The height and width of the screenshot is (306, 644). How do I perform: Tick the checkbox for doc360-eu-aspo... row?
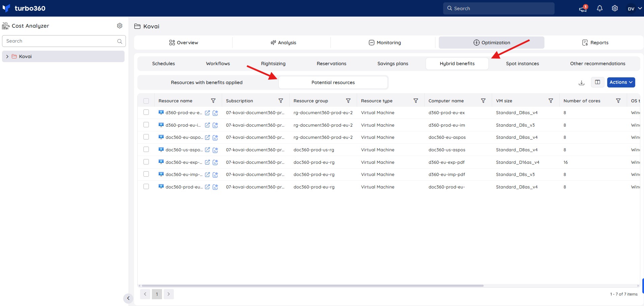click(146, 137)
